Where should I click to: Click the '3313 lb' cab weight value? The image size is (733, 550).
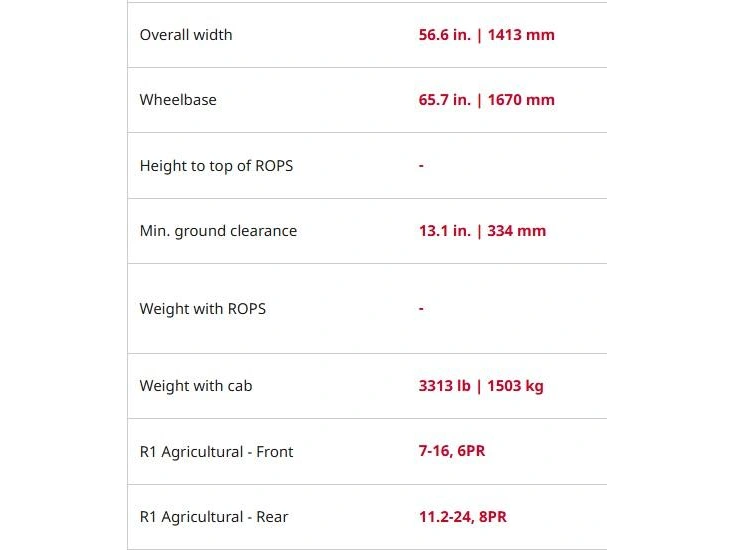tap(444, 386)
